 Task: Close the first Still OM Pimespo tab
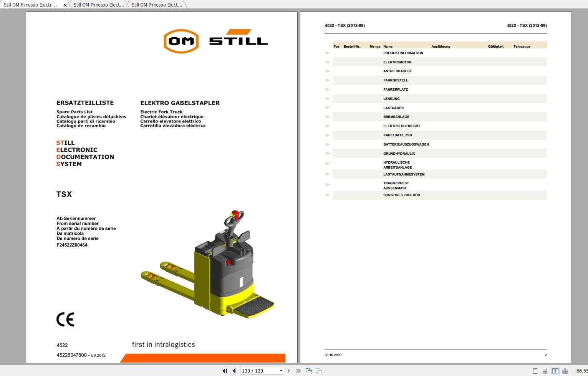point(65,5)
